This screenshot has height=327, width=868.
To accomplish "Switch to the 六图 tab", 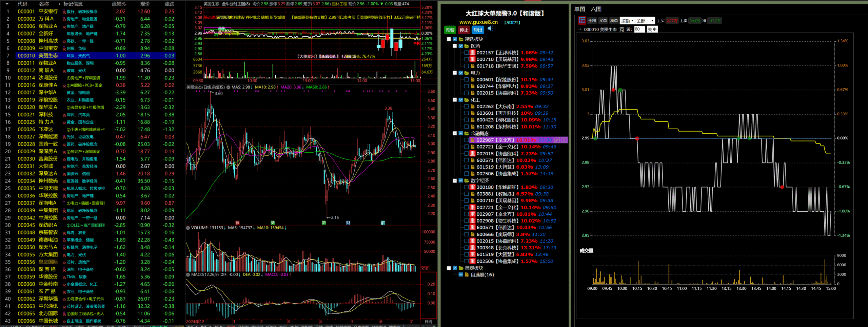I will point(596,9).
